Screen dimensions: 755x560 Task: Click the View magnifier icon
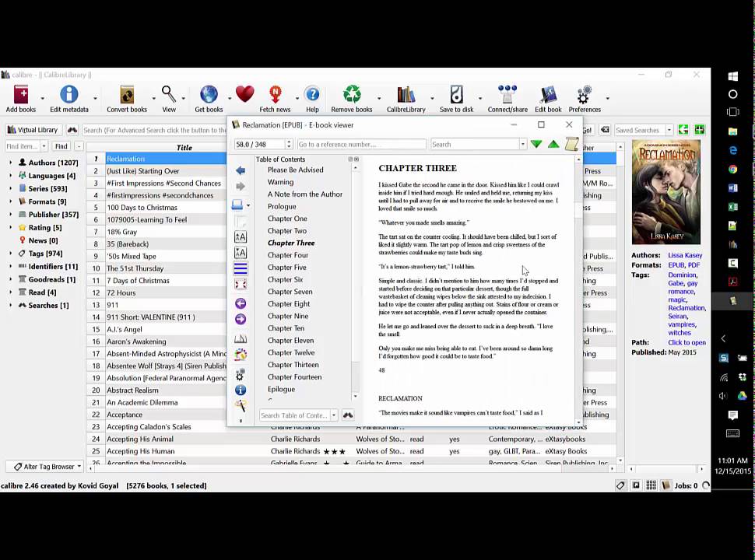click(169, 94)
